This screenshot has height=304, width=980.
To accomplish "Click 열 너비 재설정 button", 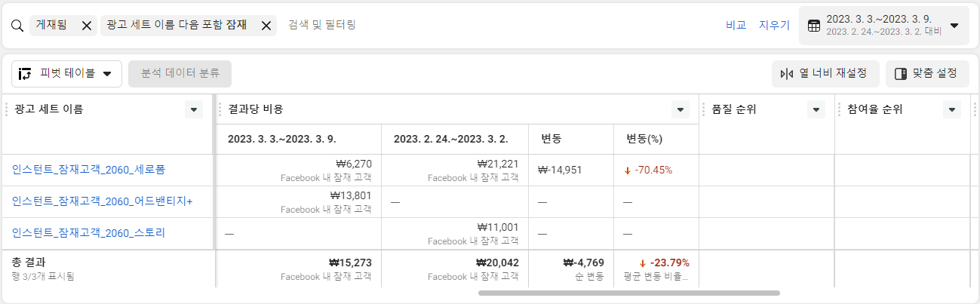I will pos(825,74).
